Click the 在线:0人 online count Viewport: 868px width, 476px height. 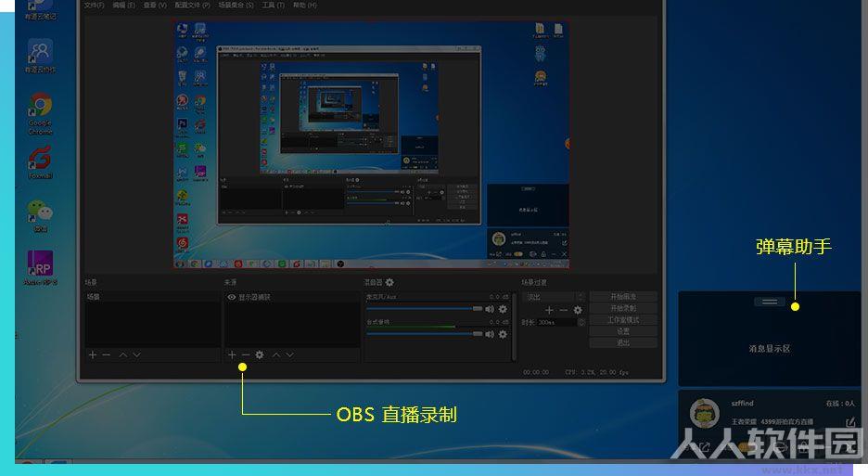click(840, 404)
